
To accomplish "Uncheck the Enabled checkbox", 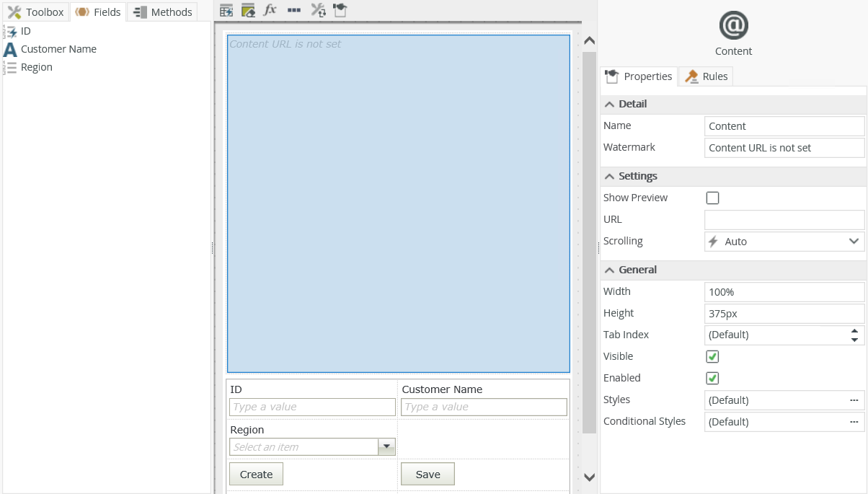I will click(712, 378).
